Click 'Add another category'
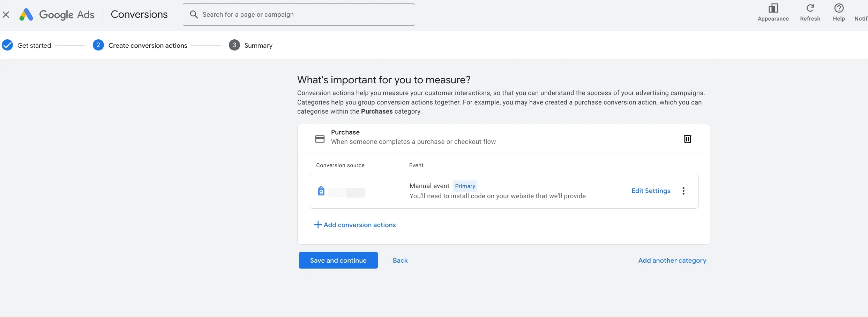The width and height of the screenshot is (868, 317). coord(672,261)
